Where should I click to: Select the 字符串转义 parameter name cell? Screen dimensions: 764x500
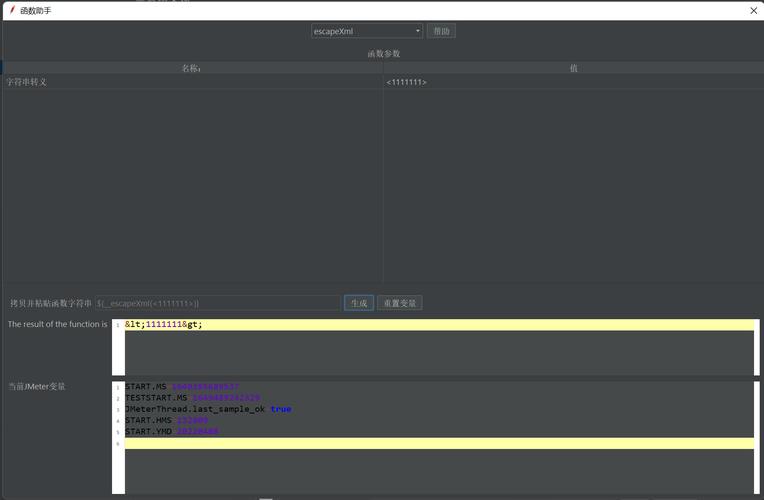coord(192,82)
